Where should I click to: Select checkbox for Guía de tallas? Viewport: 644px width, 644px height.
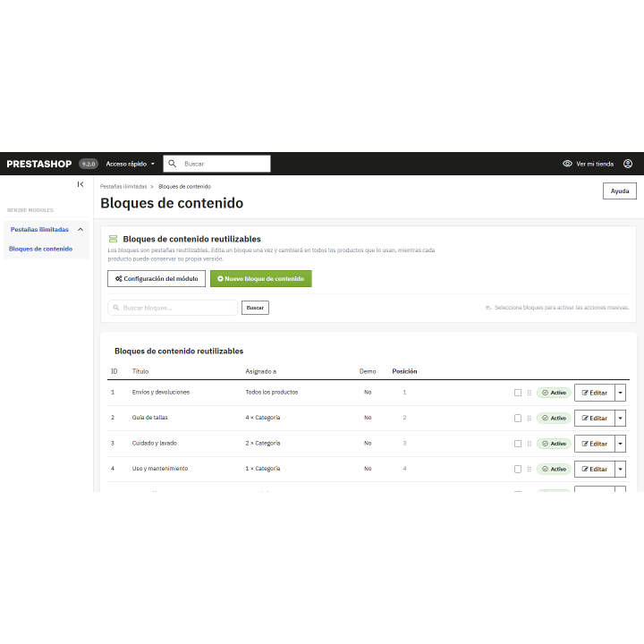coord(518,418)
